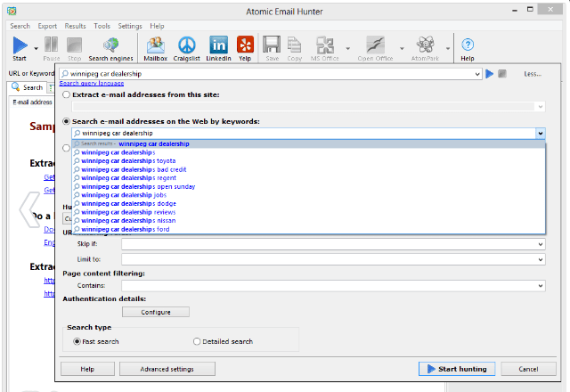Click the Search query language link

coord(92,83)
